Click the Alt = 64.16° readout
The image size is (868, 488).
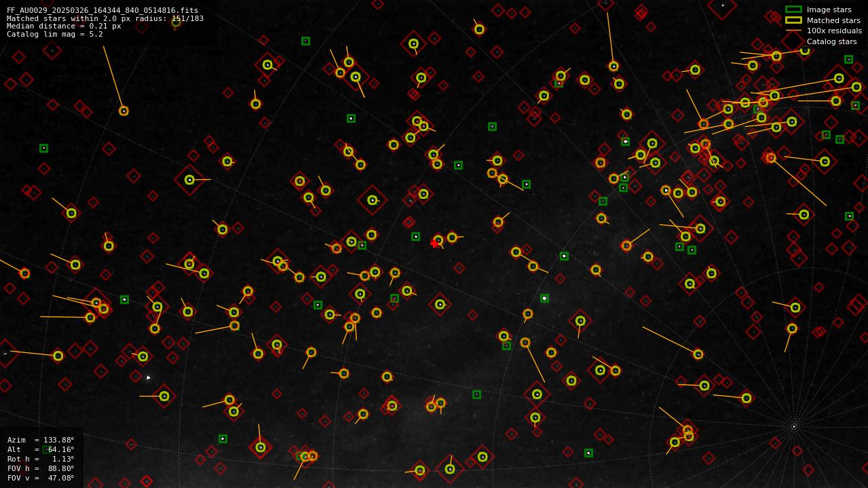tap(41, 449)
